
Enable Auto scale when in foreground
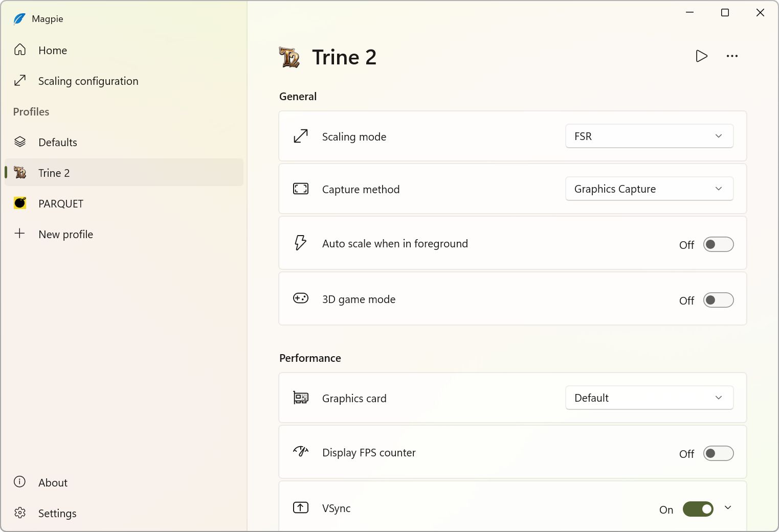click(718, 244)
